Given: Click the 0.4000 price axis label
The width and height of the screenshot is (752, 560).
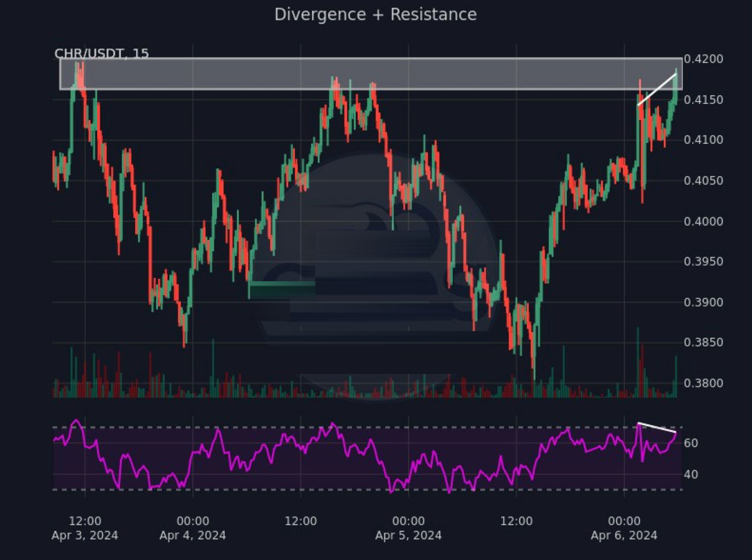Looking at the screenshot, I should click(703, 221).
